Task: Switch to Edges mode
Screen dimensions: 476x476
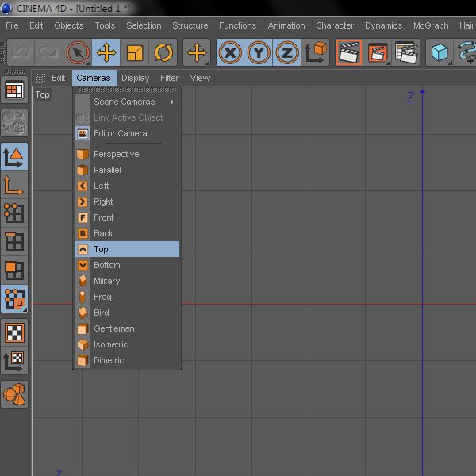Action: point(14,242)
